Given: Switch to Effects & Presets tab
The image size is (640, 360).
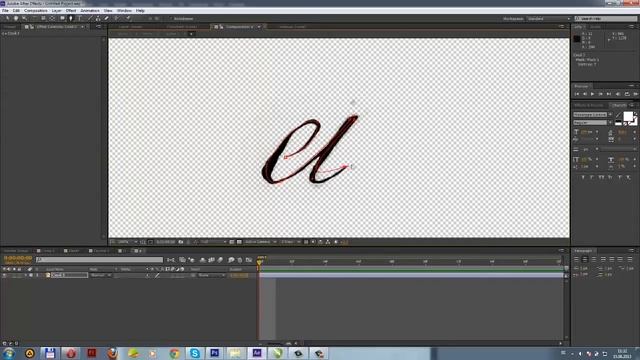Looking at the screenshot, I should tap(588, 105).
